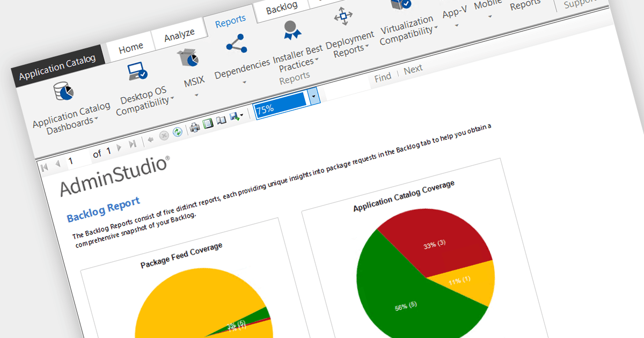This screenshot has height=338, width=644.
Task: Expand Application Catalog Dashboards menu
Action: coord(97,119)
